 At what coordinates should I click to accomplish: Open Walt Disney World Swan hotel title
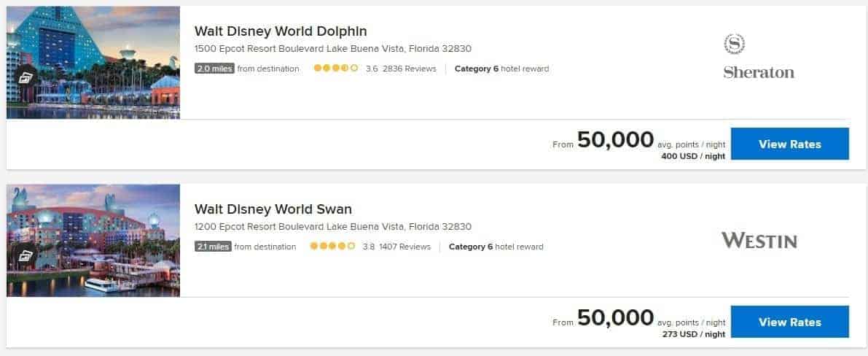pos(273,209)
